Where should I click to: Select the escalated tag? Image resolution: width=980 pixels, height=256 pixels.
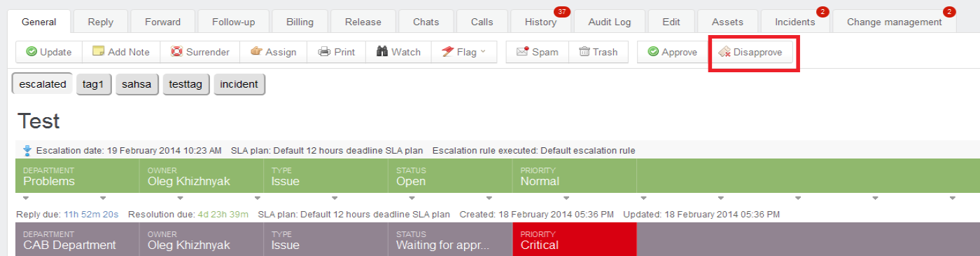[x=43, y=84]
